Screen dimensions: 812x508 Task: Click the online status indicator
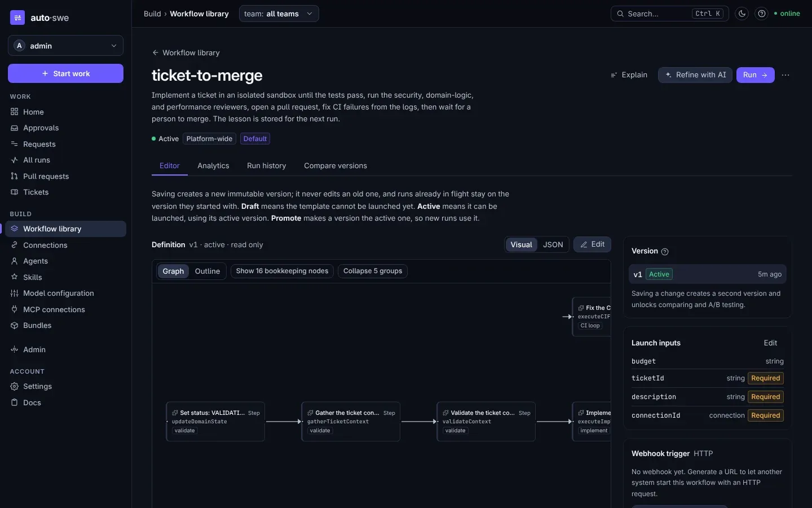787,14
